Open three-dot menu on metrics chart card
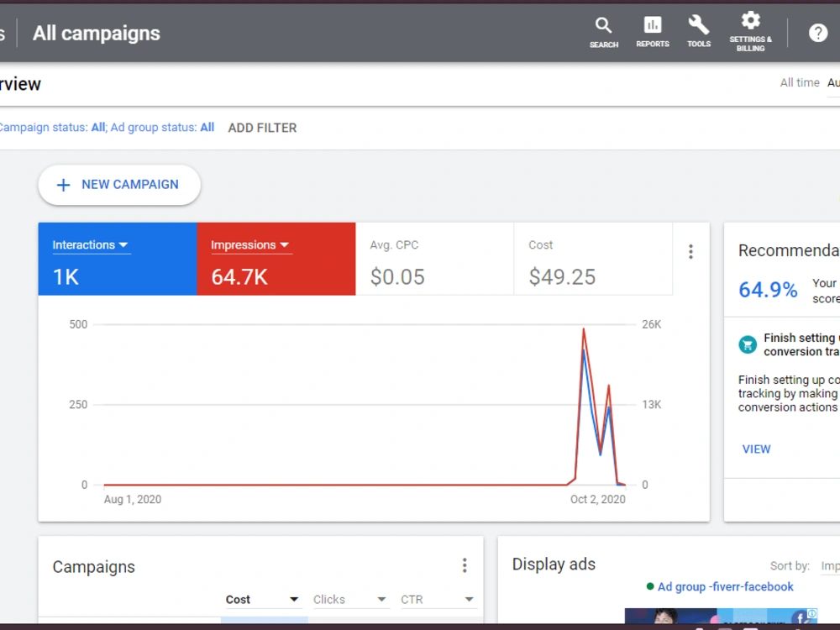The height and width of the screenshot is (630, 840). pyautogui.click(x=691, y=252)
